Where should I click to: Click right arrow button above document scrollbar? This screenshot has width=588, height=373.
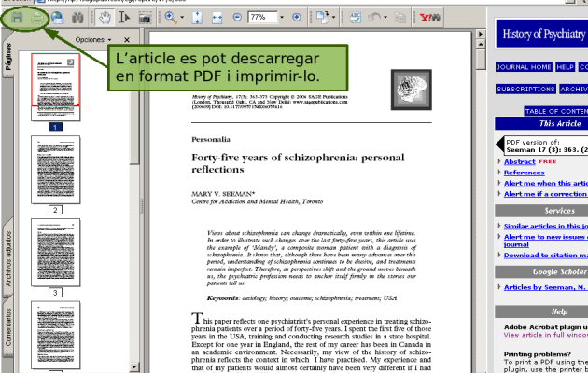[481, 35]
